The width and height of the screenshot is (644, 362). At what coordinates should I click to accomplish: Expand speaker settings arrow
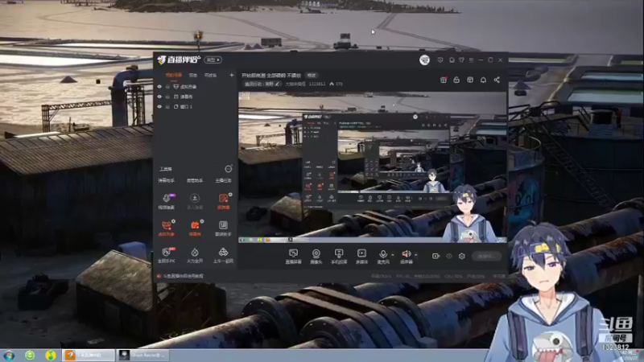[x=415, y=255]
